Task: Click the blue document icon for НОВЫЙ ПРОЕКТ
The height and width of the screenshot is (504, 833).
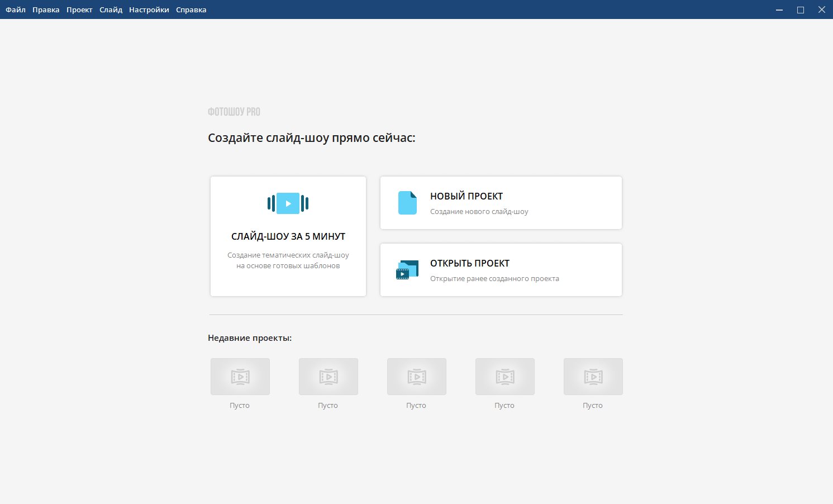Action: click(x=407, y=203)
